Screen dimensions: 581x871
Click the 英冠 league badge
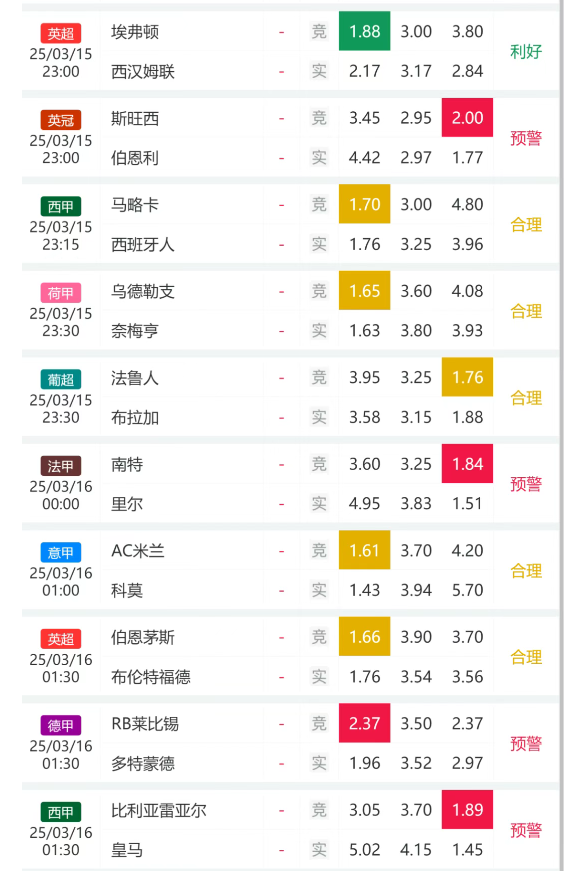(x=61, y=120)
